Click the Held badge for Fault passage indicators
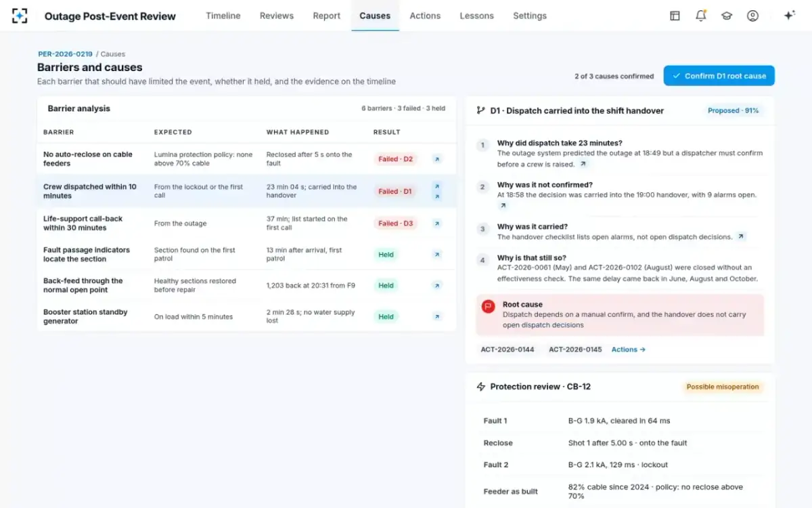The image size is (812, 508). coord(386,255)
